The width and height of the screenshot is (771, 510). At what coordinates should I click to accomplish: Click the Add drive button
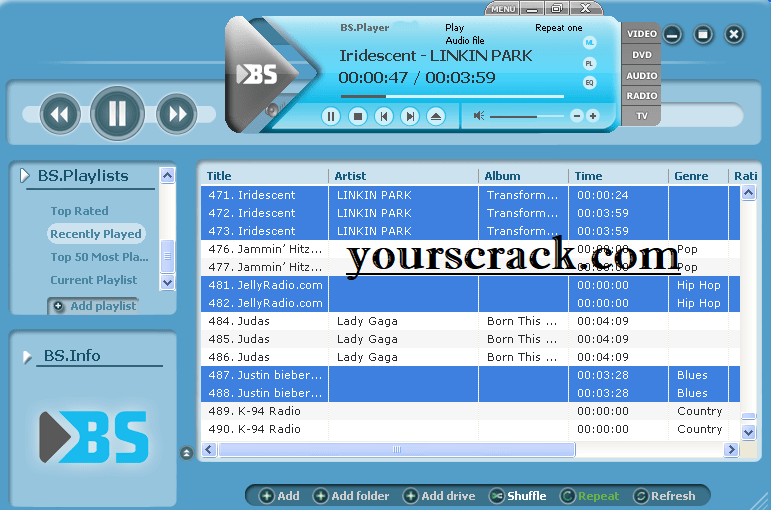coord(439,496)
